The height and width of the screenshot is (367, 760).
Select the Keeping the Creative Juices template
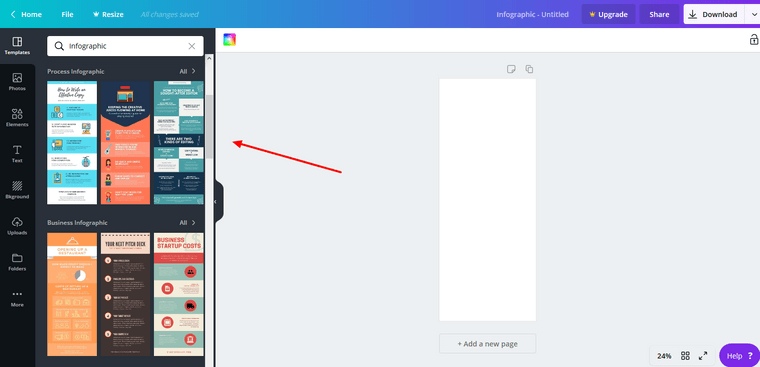(126, 143)
